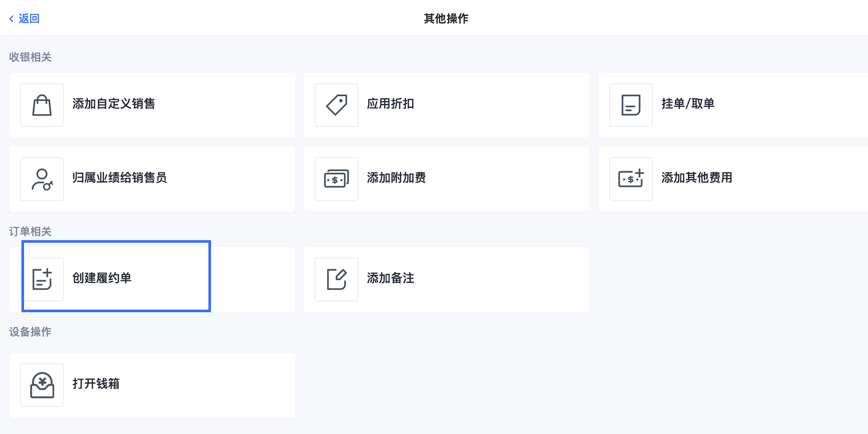
Task: Click the 添加备注 pencil note icon
Action: [x=337, y=279]
